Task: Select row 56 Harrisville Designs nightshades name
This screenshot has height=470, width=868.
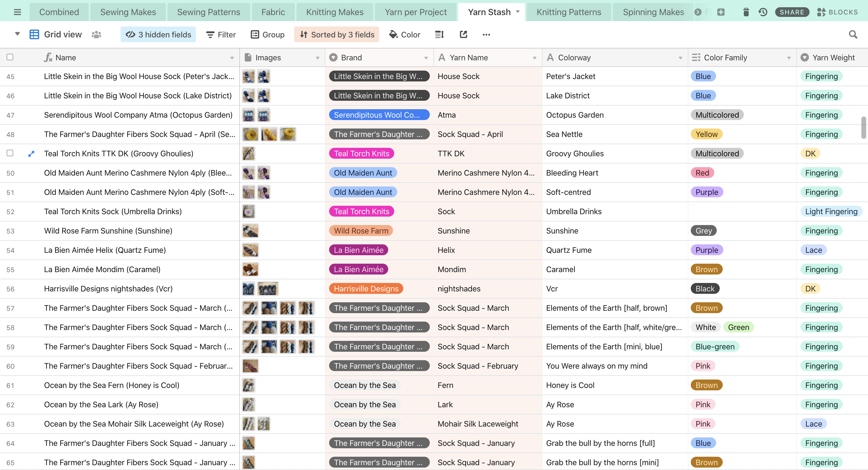Action: 108,289
